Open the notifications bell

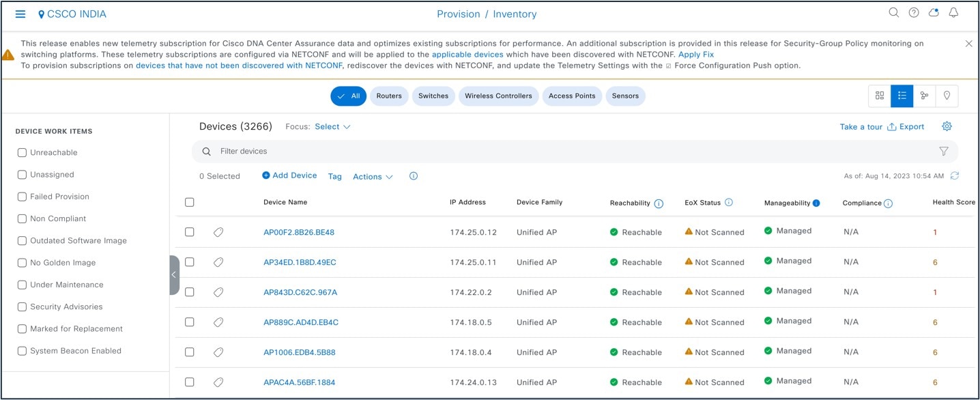click(x=955, y=12)
